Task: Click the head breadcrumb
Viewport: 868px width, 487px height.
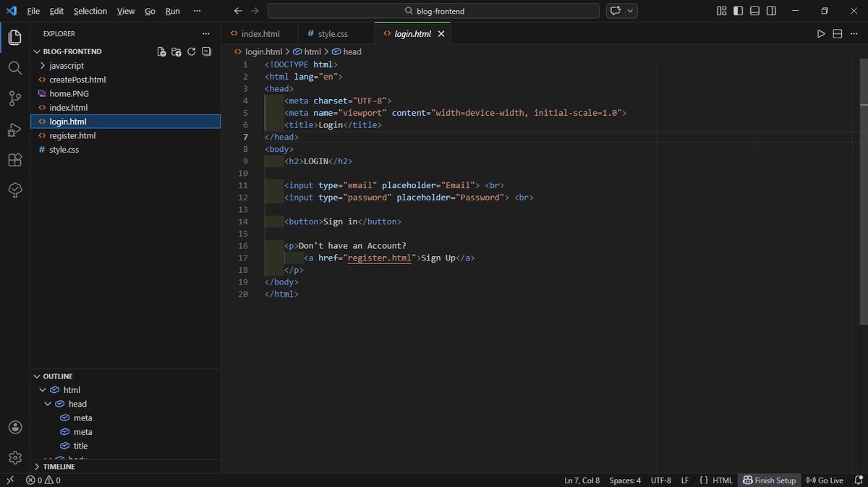Action: click(x=346, y=51)
